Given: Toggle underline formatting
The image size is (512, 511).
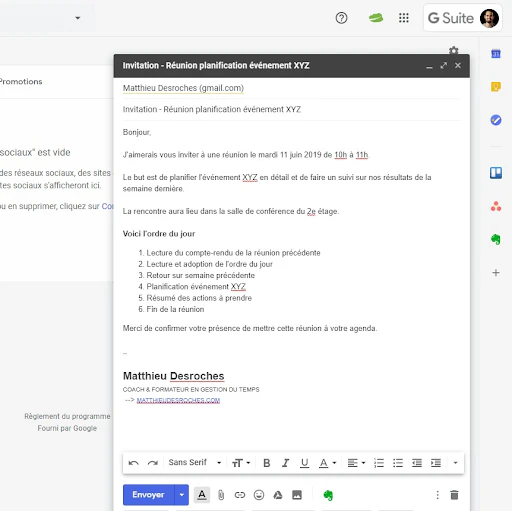Looking at the screenshot, I should 304,463.
